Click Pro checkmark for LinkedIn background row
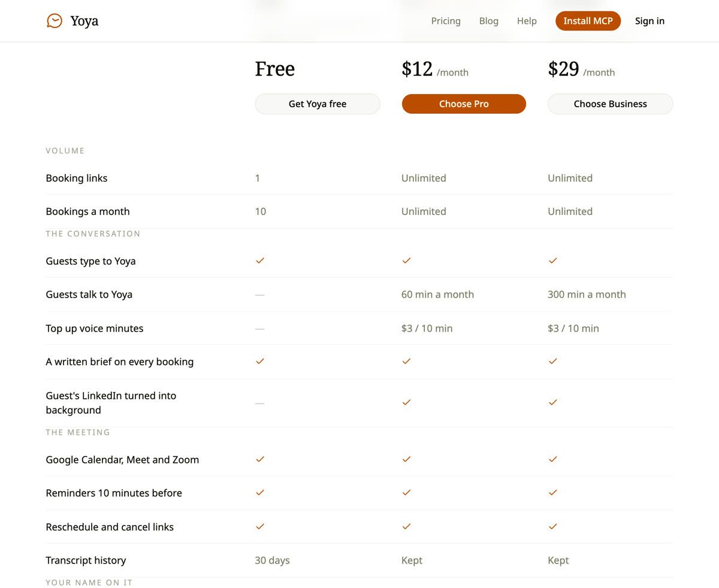 406,402
